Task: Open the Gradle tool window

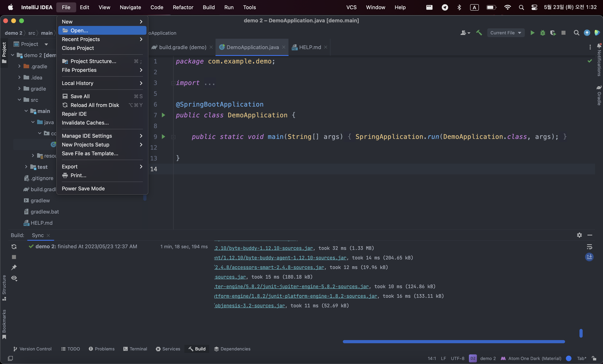Action: click(599, 95)
